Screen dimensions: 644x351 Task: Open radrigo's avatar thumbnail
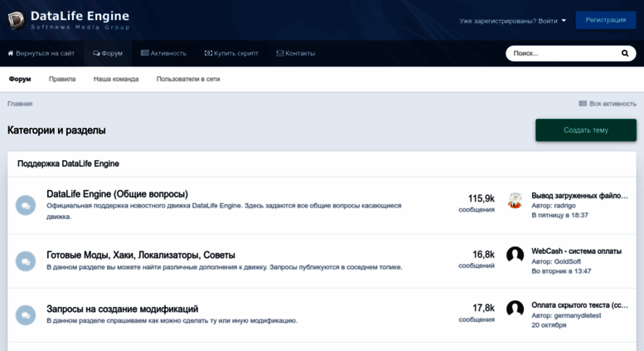point(515,201)
